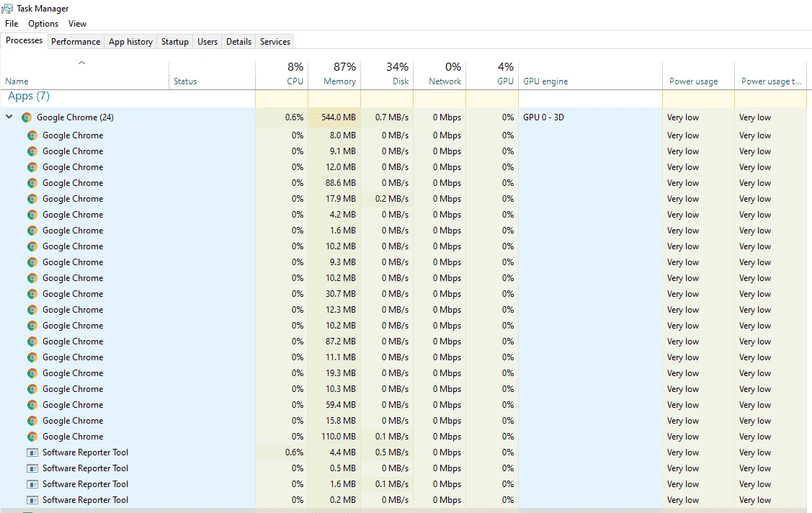Click the 30.7 MB memory value
Viewport: 812px width, 513px height.
point(340,293)
